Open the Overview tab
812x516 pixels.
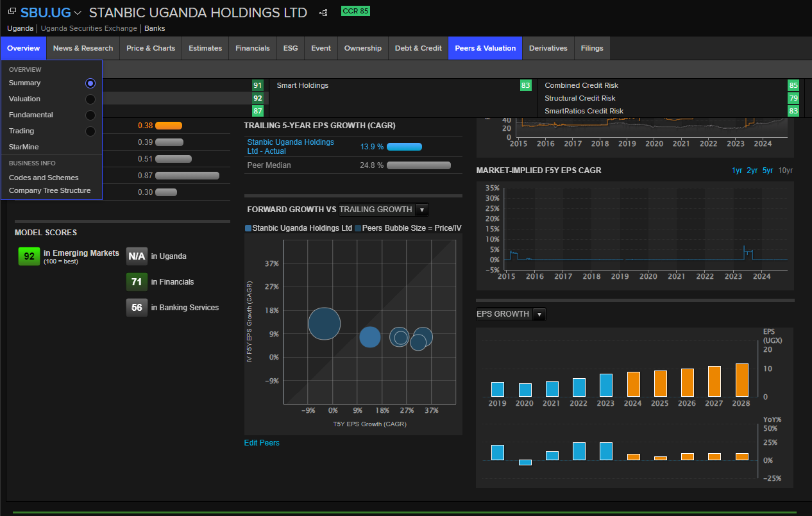coord(24,48)
